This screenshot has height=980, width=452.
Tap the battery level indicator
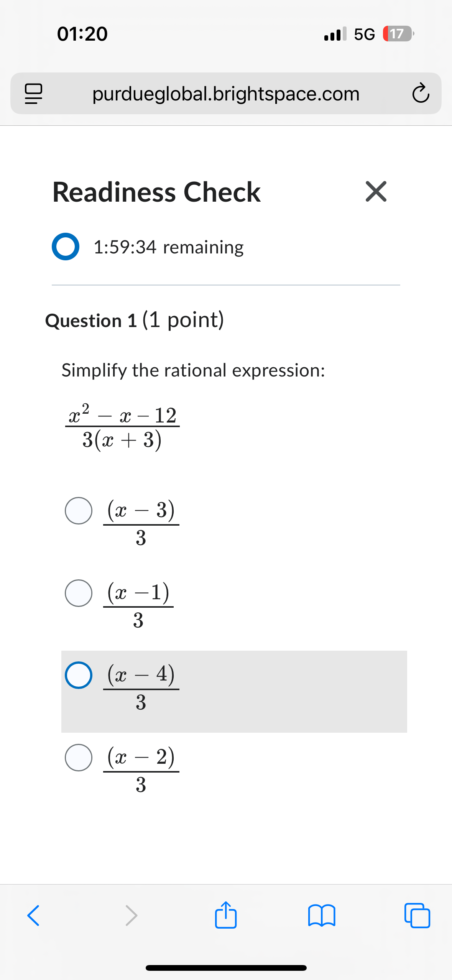(396, 35)
